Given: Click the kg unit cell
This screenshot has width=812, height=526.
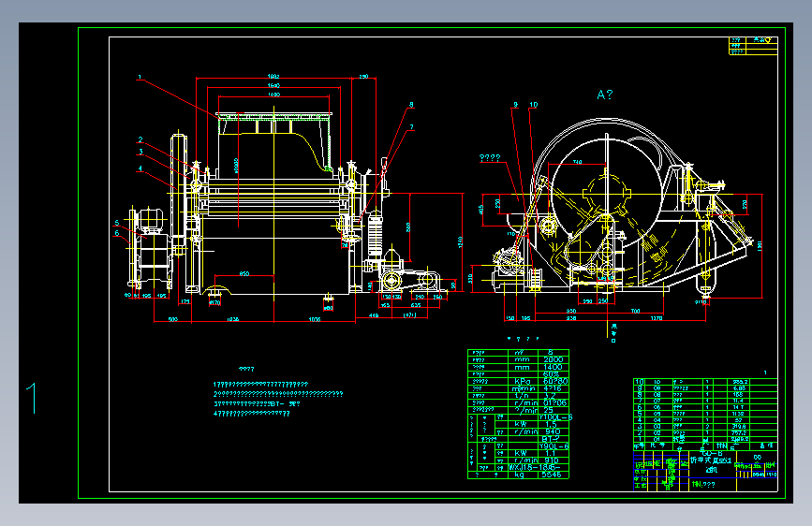Looking at the screenshot, I should (520, 475).
